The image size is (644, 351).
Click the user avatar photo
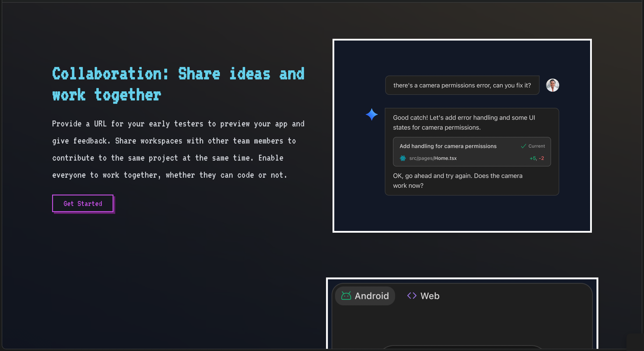[552, 85]
